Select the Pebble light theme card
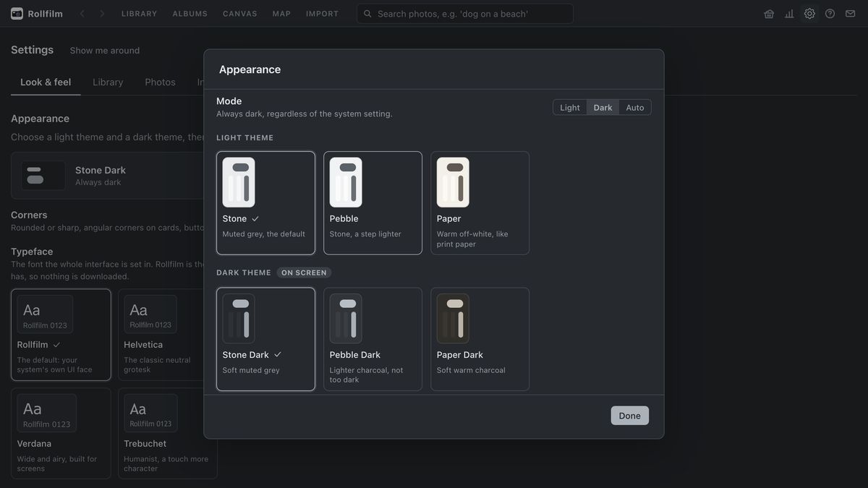 pyautogui.click(x=373, y=203)
